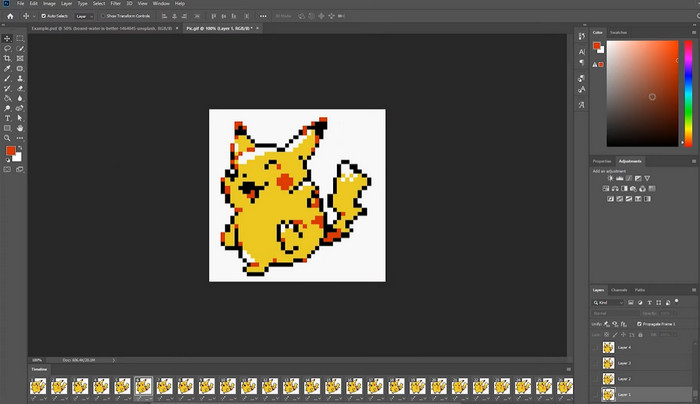
Task: Close the Pic.gif document tab
Action: click(258, 28)
